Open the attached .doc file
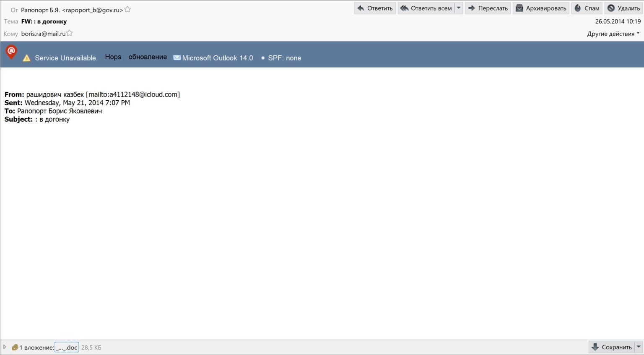Image resolution: width=644 pixels, height=355 pixels. tap(67, 347)
